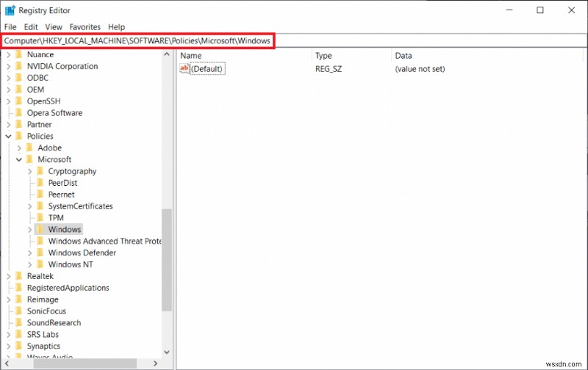Select the PeerDist folder icon

click(40, 183)
